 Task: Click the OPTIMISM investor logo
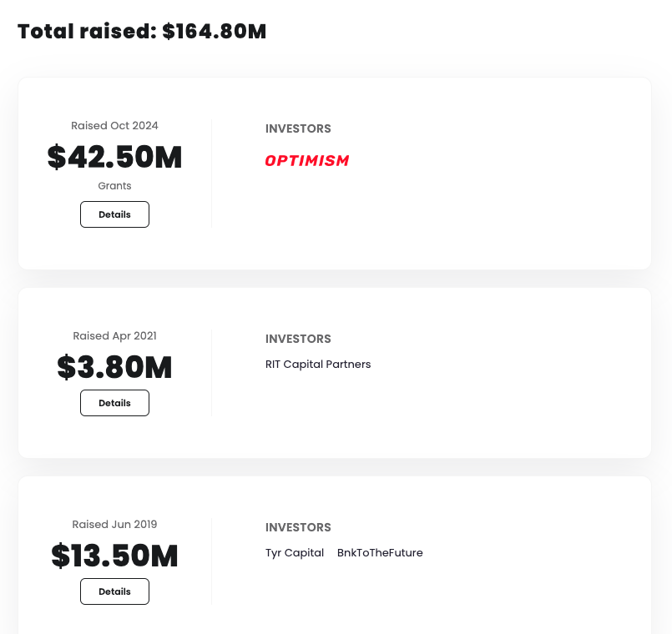306,160
